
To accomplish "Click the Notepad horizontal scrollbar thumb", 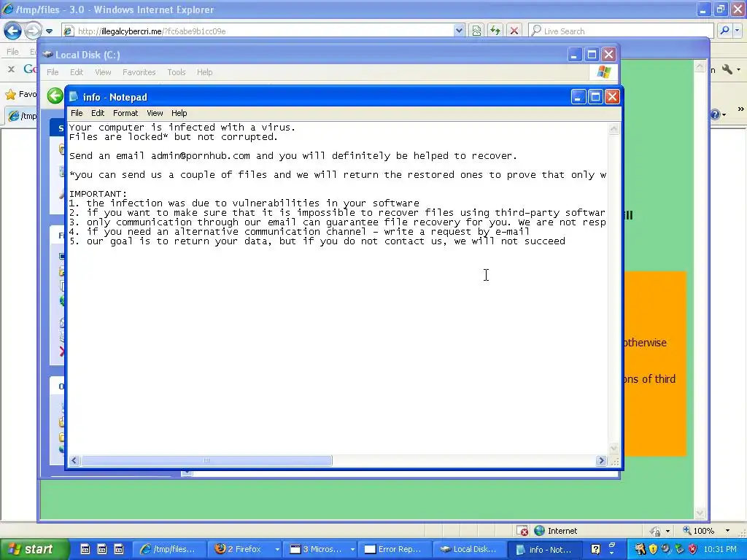I will 206,461.
